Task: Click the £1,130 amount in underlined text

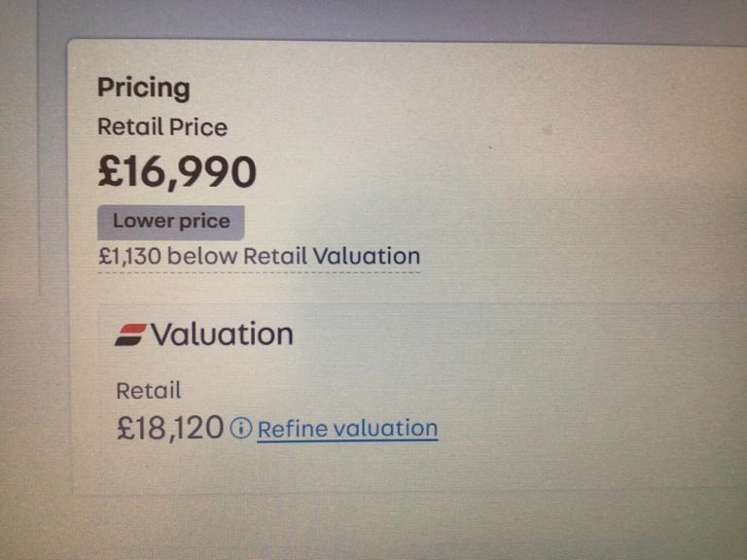Action: click(x=129, y=257)
